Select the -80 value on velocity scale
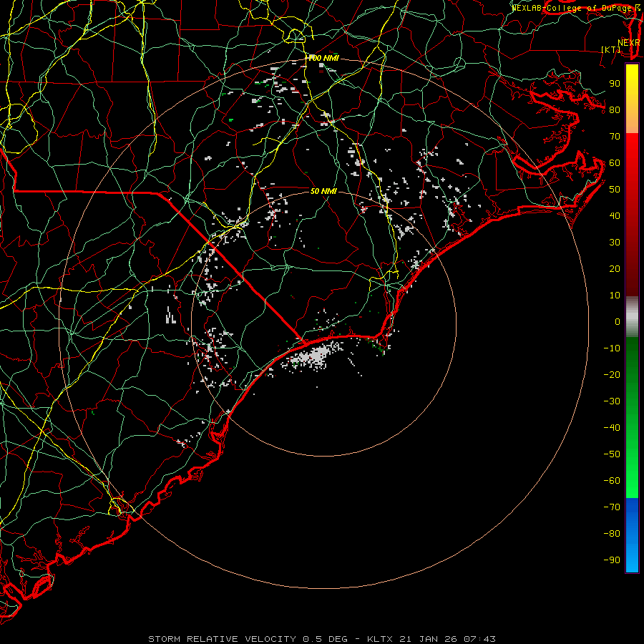Screen dimensions: 644x644 (612, 534)
